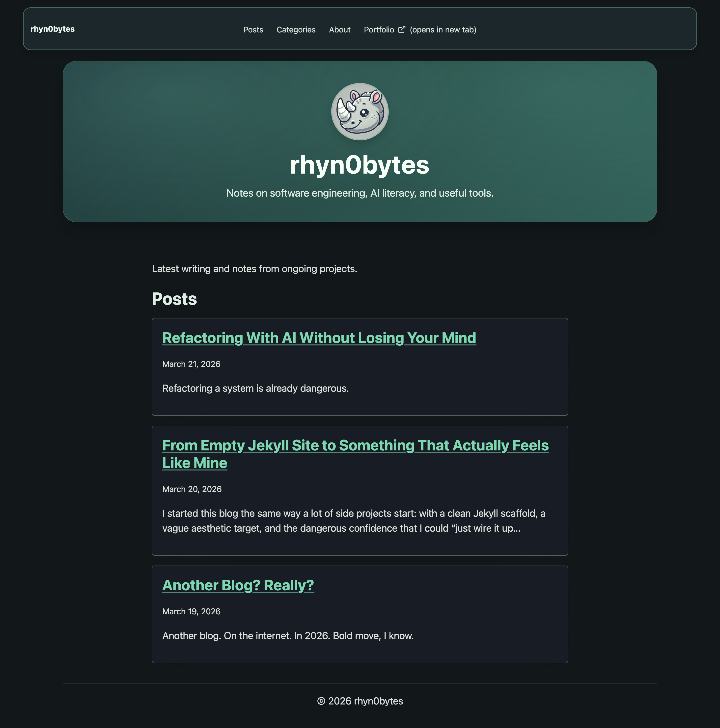The width and height of the screenshot is (720, 728).
Task: Click the '© 2026 rhyn0bytes' footer text
Action: coord(360,701)
